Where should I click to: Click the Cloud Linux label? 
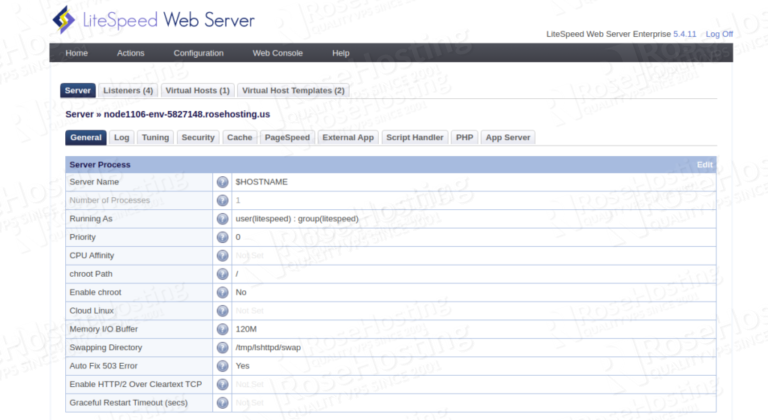[x=92, y=311]
